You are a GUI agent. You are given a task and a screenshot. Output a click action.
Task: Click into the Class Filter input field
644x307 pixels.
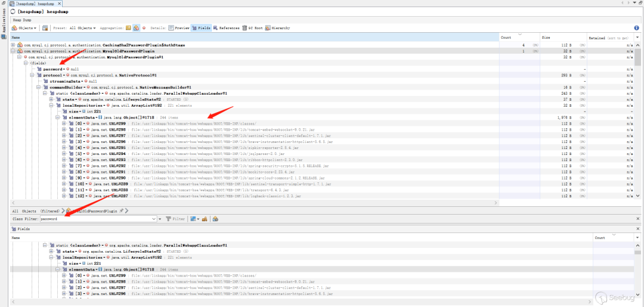pos(95,219)
